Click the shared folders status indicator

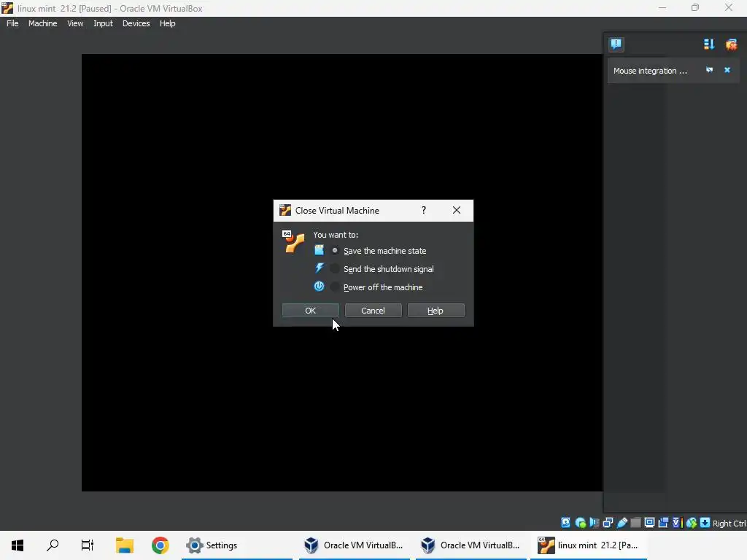tap(635, 523)
